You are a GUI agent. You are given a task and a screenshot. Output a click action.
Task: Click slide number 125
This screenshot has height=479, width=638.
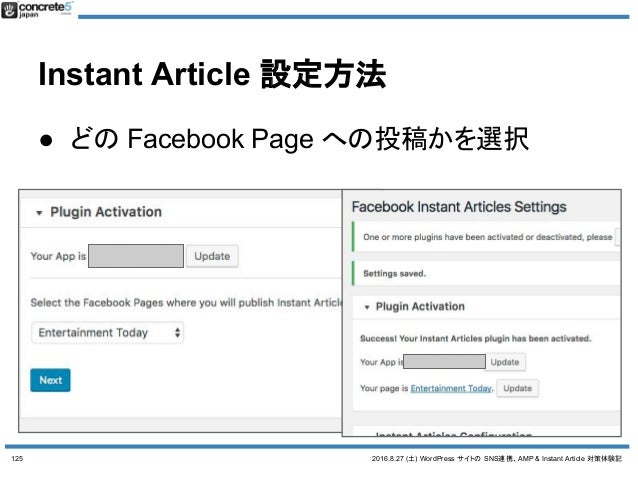(x=17, y=459)
